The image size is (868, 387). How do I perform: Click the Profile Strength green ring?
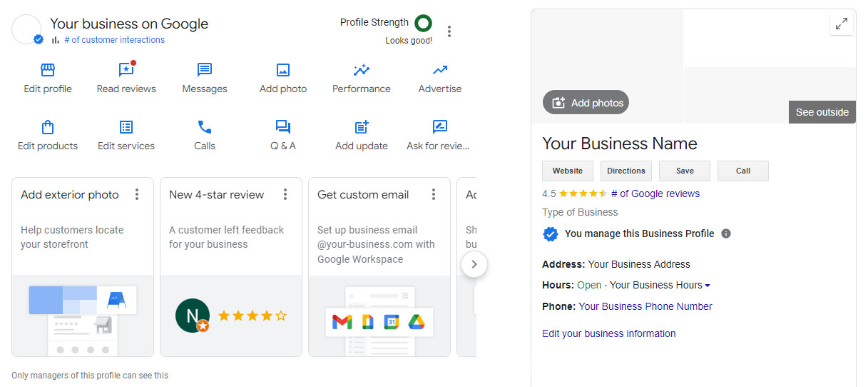(423, 24)
